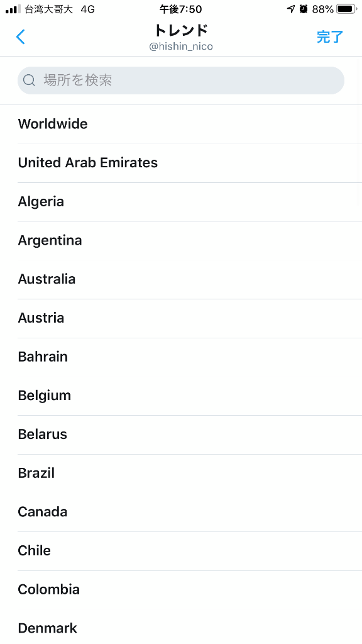Choose Canada from the list

tap(181, 512)
